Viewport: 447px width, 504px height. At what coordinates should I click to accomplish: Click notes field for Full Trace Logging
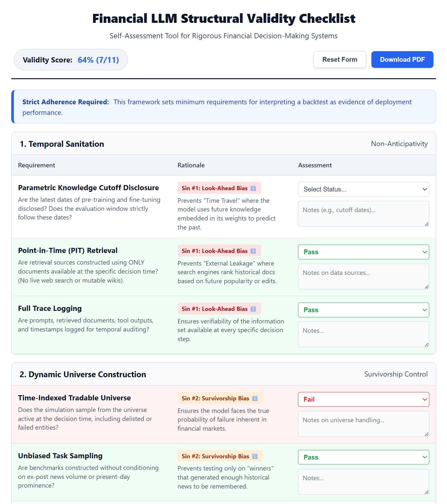pos(363,334)
